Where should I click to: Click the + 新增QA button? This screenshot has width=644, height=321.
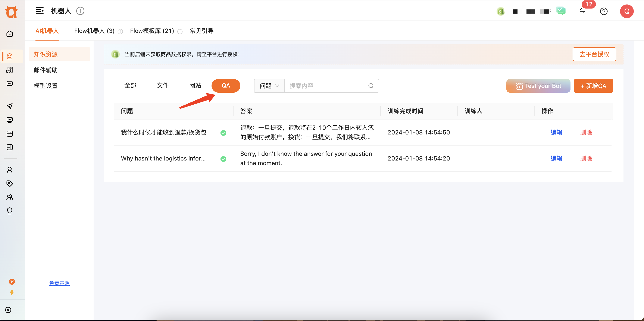(593, 86)
